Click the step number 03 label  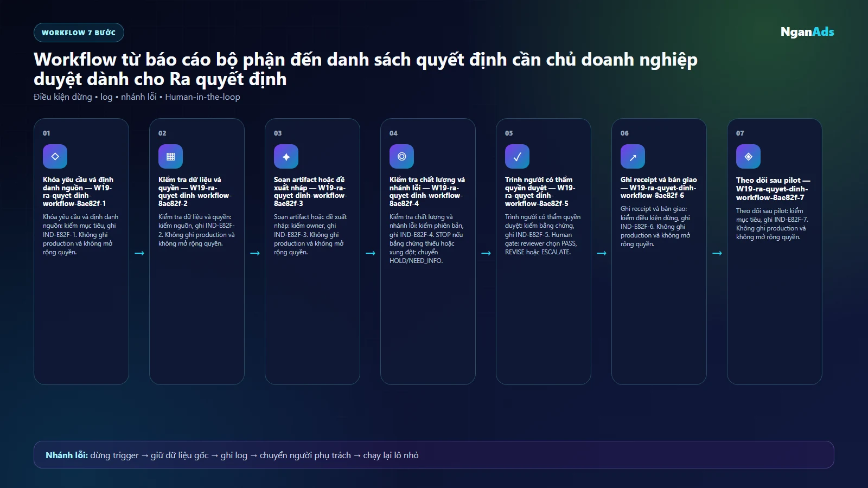pos(278,133)
